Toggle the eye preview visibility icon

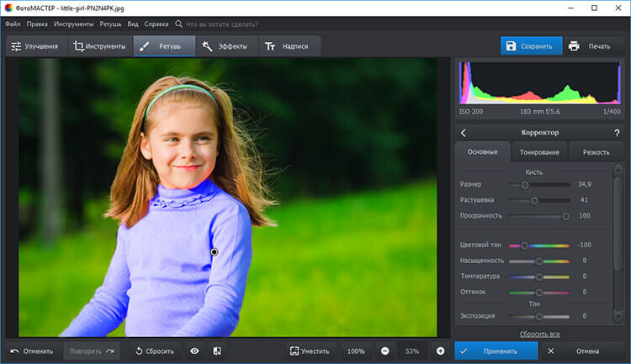[x=194, y=351]
